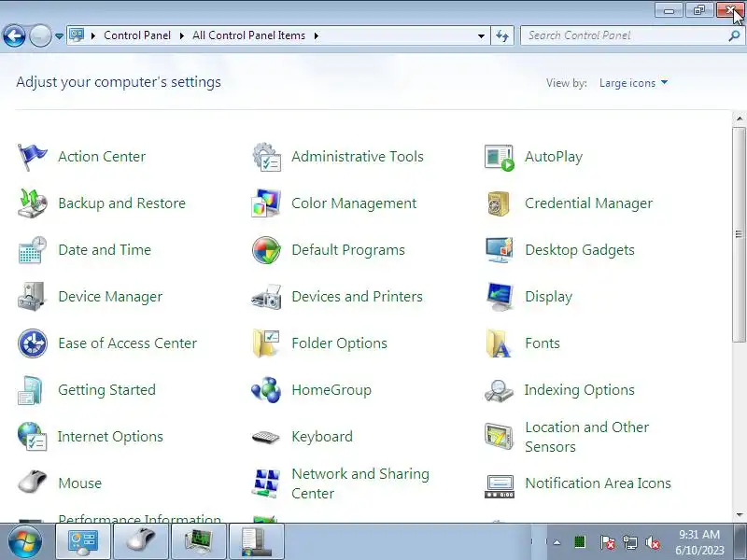Open the HomeGroup spheres icon

point(266,390)
